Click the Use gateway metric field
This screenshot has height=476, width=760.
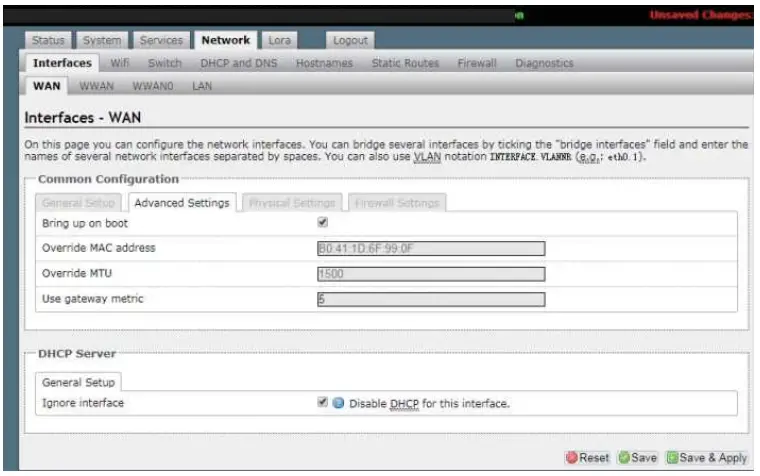coord(431,299)
